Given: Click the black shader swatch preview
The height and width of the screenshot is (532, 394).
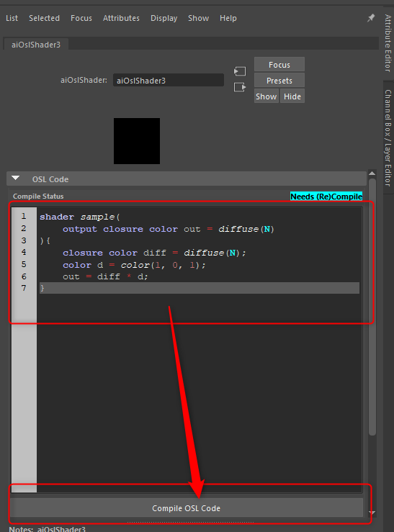Looking at the screenshot, I should (x=137, y=141).
